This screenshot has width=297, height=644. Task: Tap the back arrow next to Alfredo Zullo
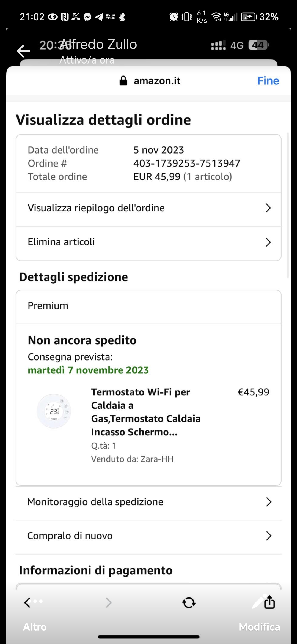click(x=23, y=51)
